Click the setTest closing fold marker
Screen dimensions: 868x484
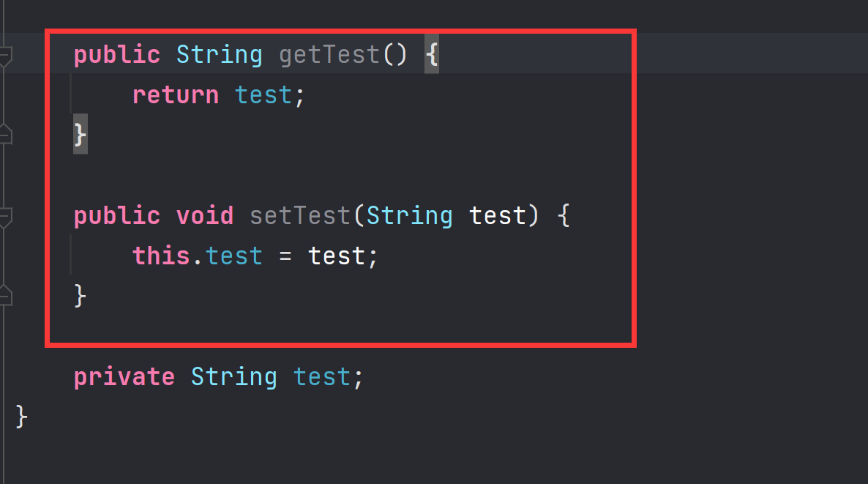point(5,295)
